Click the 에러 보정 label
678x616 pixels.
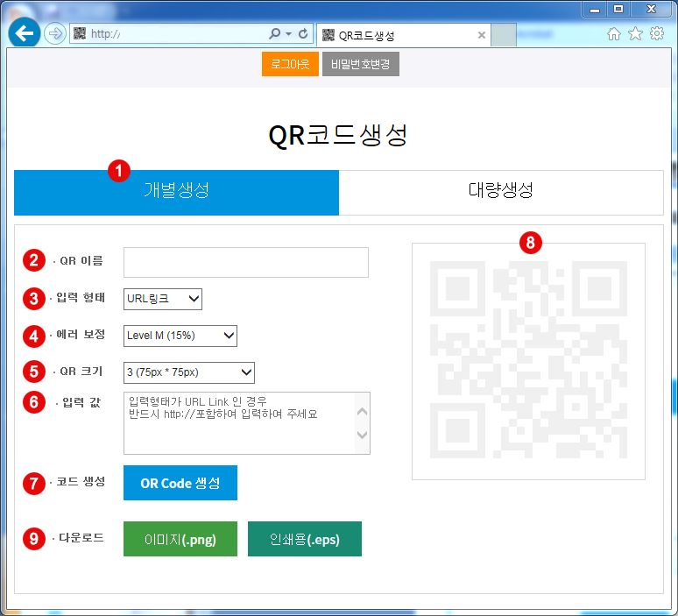pos(81,335)
